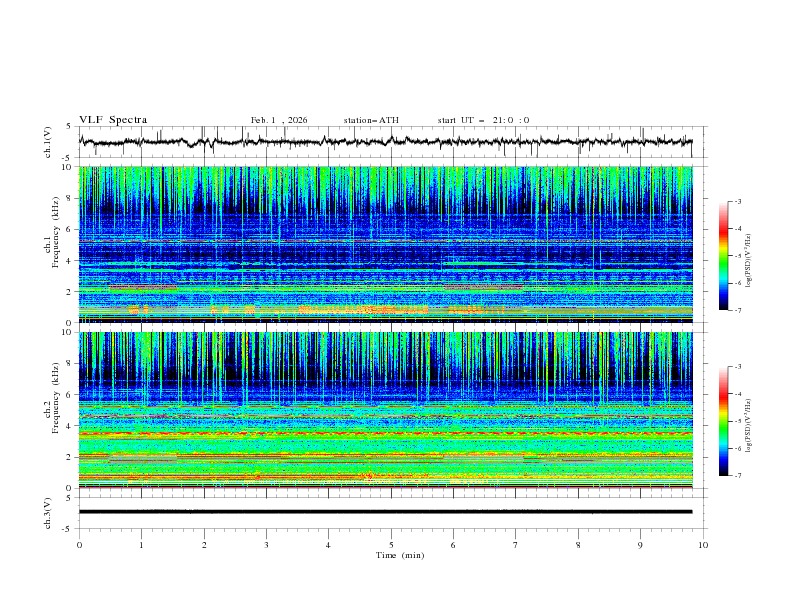Click time axis tick label '5'
Viewport: 792px width, 612px height.
click(x=391, y=545)
